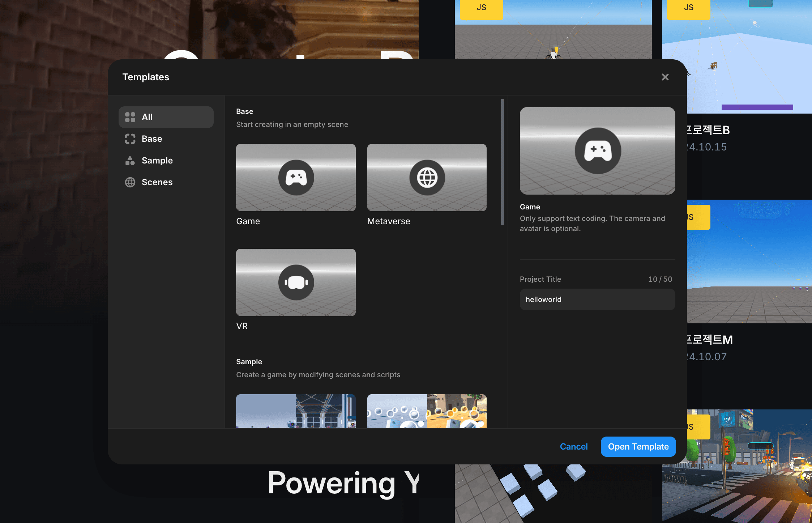
Task: Open the blue cubes project thumbnail
Action: pyautogui.click(x=553, y=493)
